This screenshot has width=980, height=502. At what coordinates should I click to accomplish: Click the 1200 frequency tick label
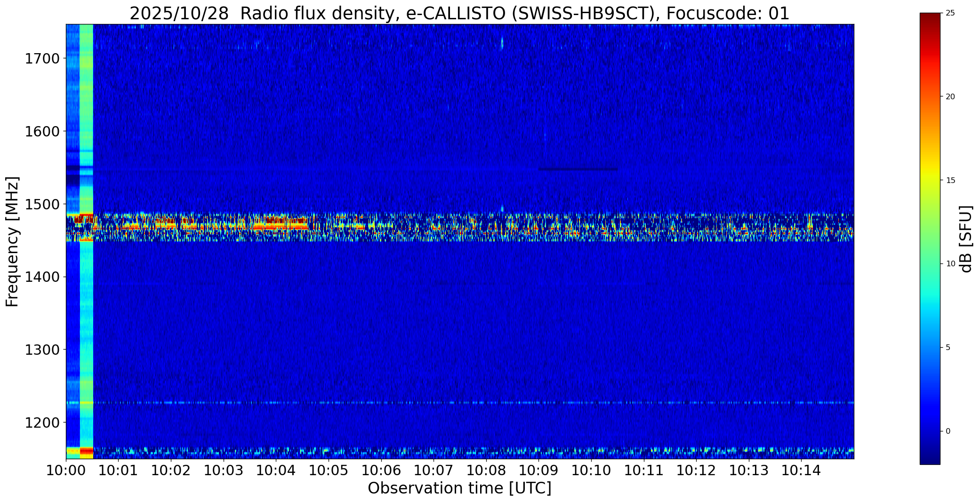tap(42, 422)
